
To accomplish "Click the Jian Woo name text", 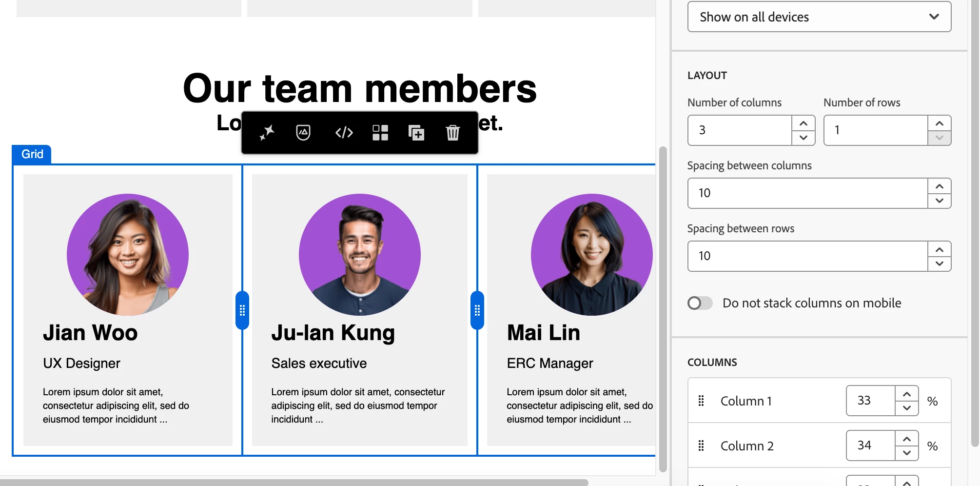I will point(90,333).
